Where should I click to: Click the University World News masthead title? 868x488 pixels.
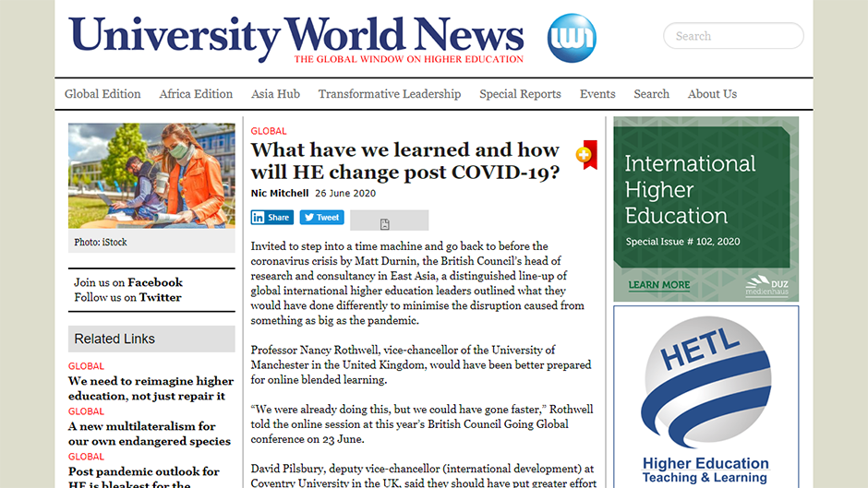(x=296, y=38)
